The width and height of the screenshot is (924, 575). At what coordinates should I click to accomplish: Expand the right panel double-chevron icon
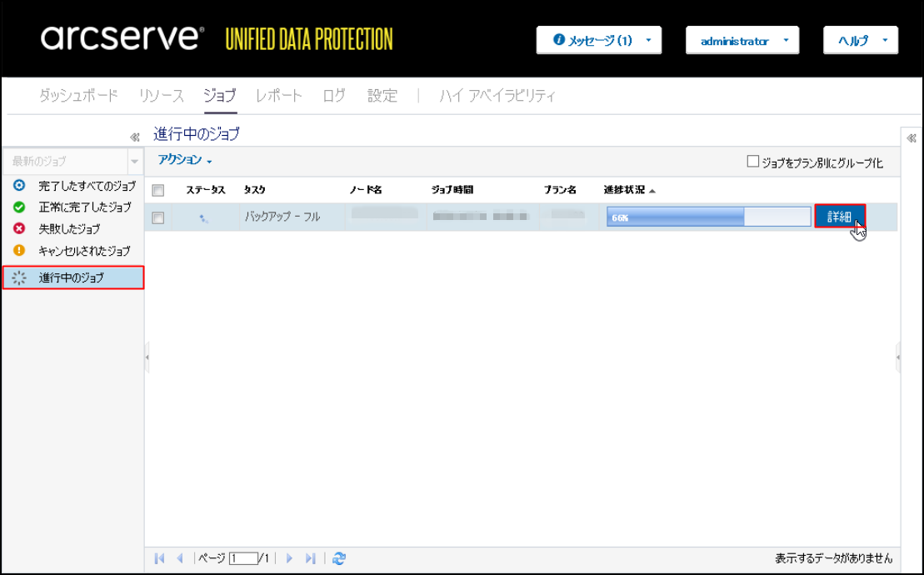[x=911, y=138]
